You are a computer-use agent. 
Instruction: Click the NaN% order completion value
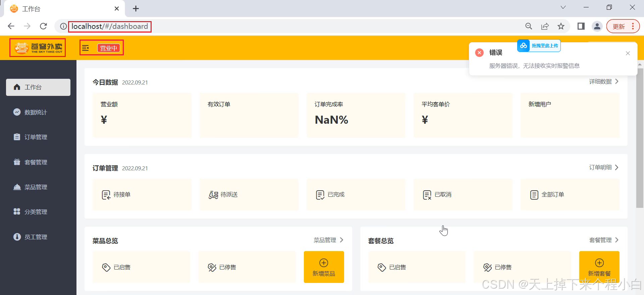pyautogui.click(x=331, y=120)
